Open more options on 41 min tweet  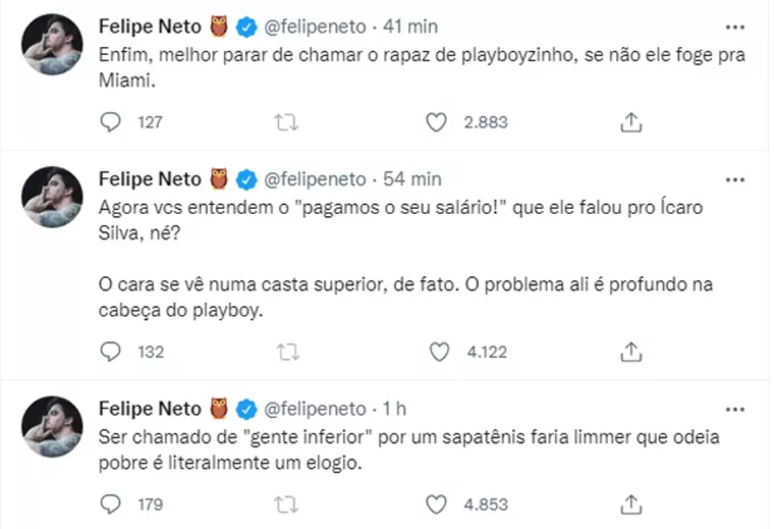[735, 26]
